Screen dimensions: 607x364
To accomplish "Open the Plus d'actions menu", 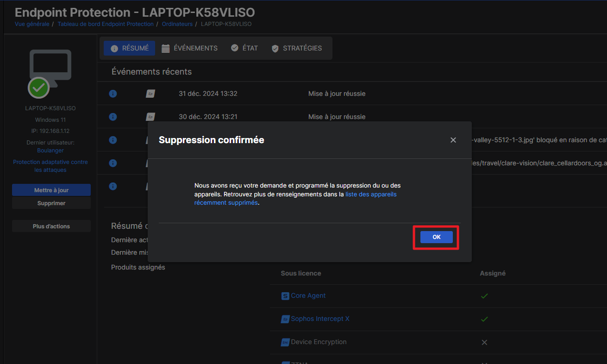I will (x=51, y=226).
